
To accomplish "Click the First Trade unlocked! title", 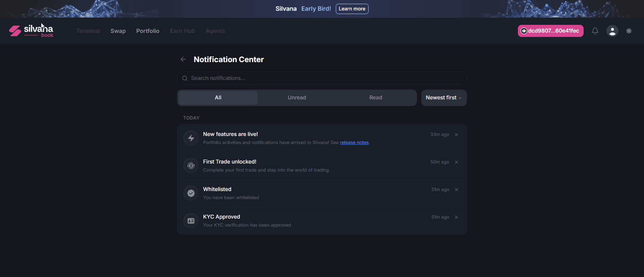I will point(230,162).
